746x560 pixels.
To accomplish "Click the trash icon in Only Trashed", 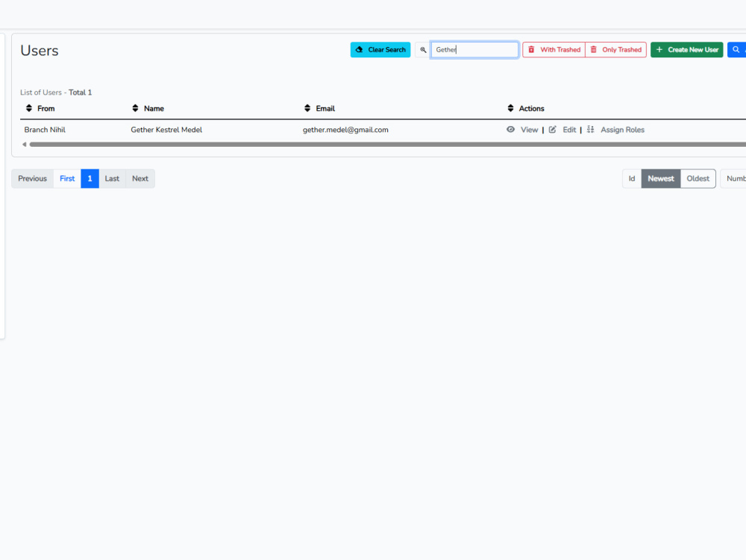I will click(x=593, y=49).
